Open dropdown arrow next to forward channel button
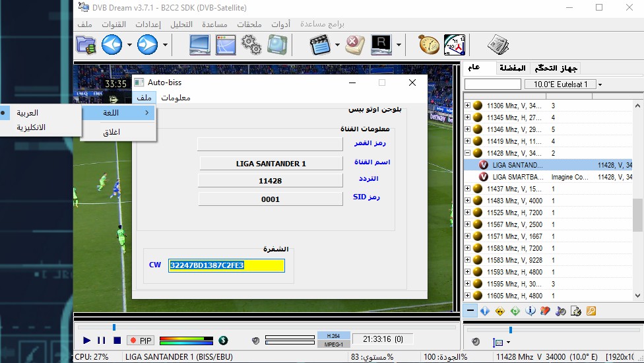 165,45
